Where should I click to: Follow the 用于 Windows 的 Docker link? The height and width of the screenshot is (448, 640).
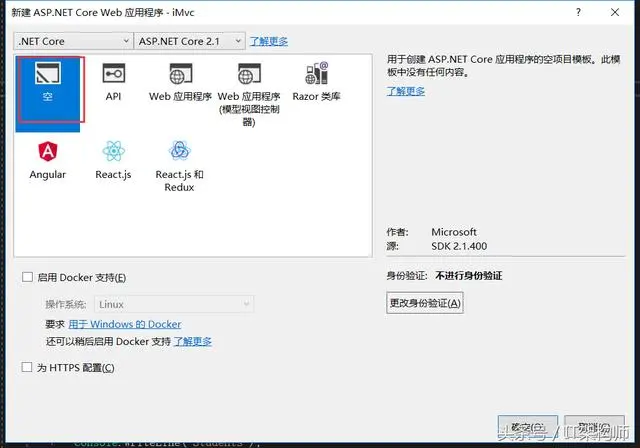(x=125, y=324)
